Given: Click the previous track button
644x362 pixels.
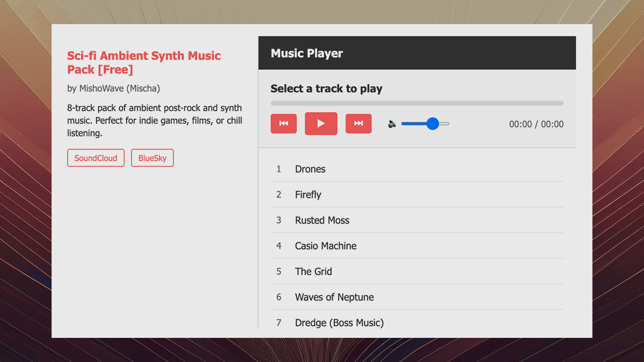Looking at the screenshot, I should (283, 124).
